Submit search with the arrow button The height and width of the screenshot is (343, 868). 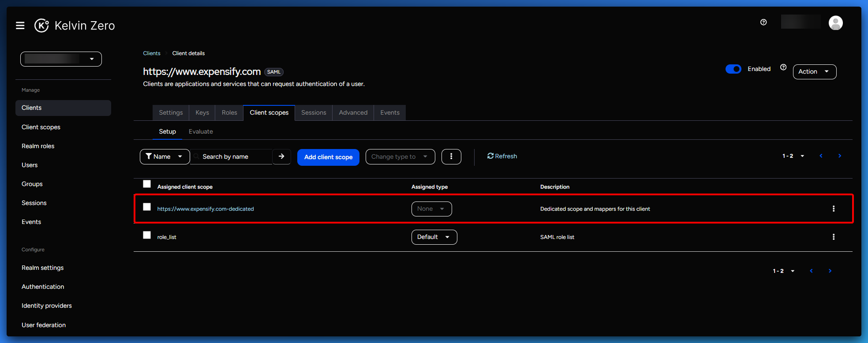(281, 157)
